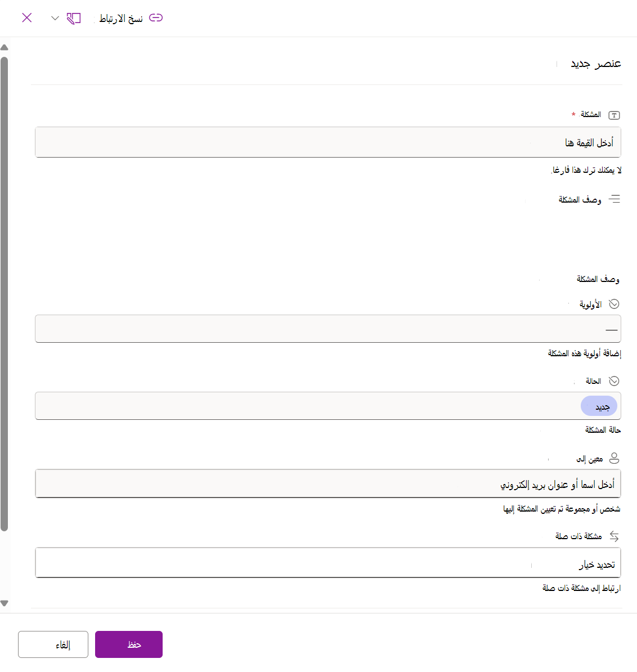Open the chevron dropdown beside edit form

(x=55, y=18)
